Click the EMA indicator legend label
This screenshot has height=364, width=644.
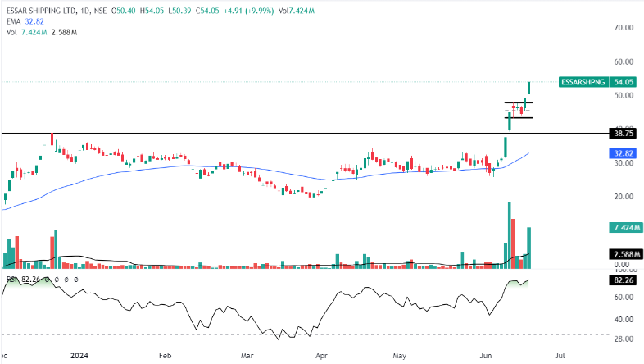click(x=14, y=20)
